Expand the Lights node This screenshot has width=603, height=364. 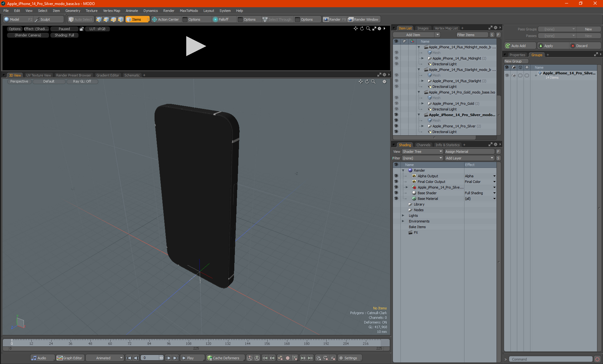pos(403,216)
